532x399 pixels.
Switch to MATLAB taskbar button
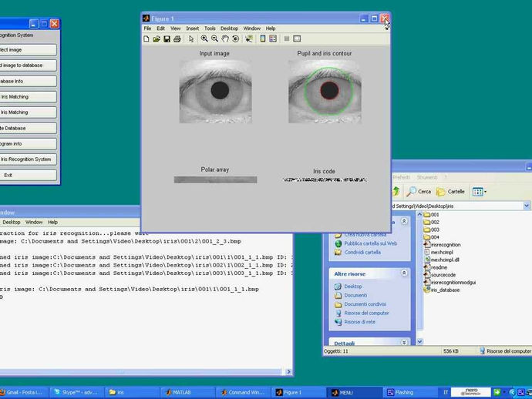[x=187, y=393]
